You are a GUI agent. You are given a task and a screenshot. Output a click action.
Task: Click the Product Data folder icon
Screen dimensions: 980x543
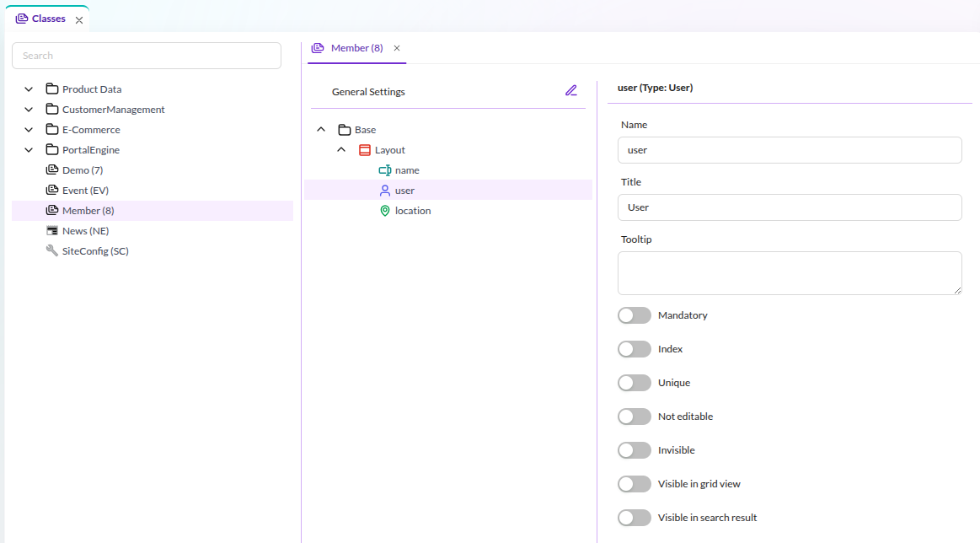(52, 89)
